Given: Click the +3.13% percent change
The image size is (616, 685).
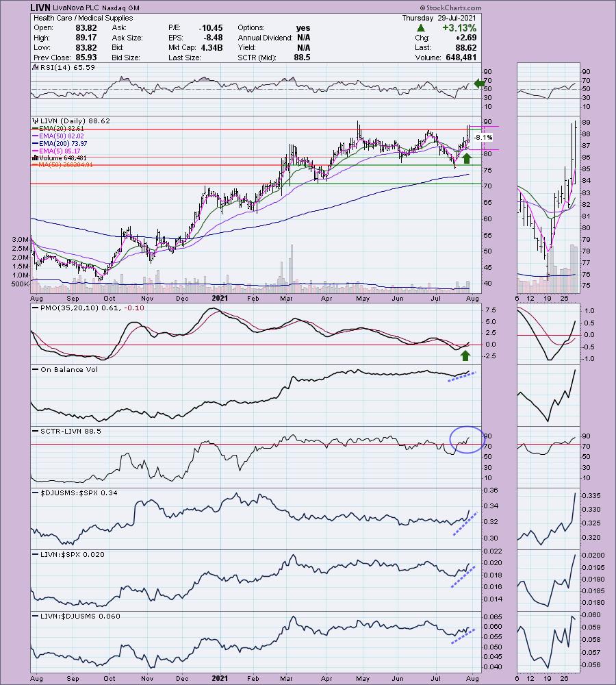Looking at the screenshot, I should tap(459, 28).
